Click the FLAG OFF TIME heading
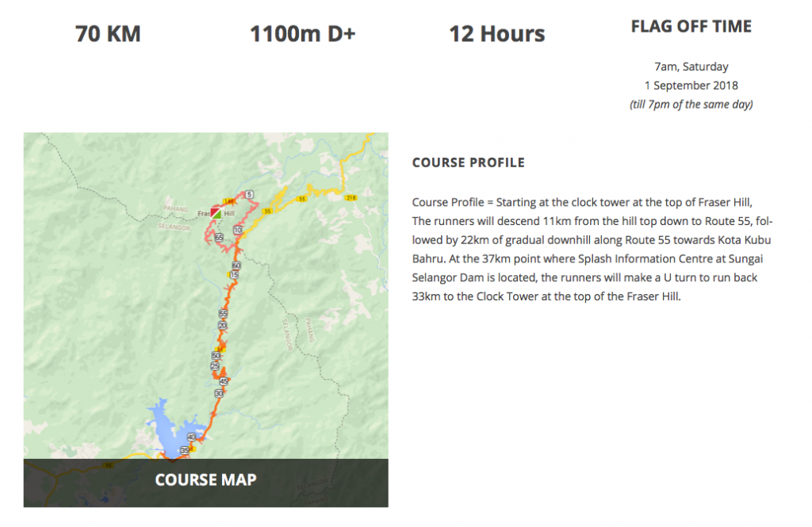This screenshot has width=812, height=527. 691,26
